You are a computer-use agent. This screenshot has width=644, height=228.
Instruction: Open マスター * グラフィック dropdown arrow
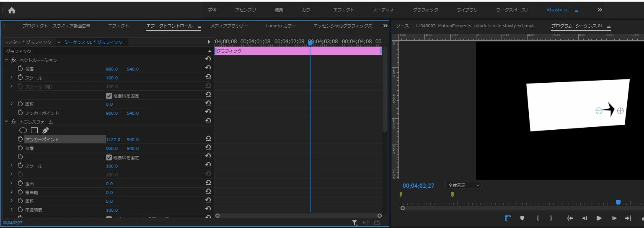pyautogui.click(x=59, y=42)
